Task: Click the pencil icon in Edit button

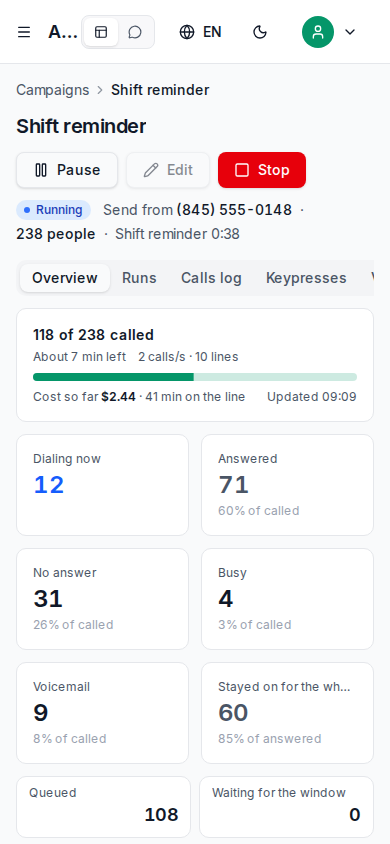Action: click(151, 170)
